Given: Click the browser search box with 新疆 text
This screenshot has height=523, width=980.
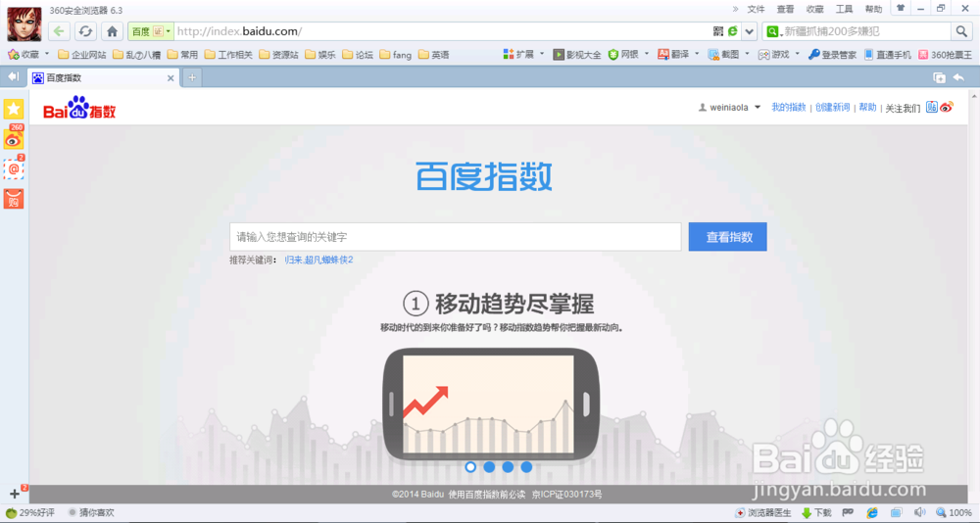Looking at the screenshot, I should (x=865, y=31).
